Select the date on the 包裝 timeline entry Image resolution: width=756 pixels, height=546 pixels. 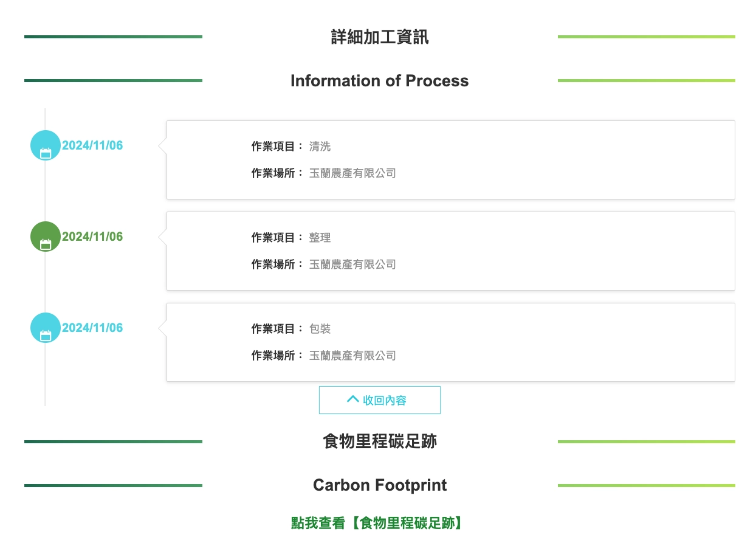pyautogui.click(x=92, y=328)
